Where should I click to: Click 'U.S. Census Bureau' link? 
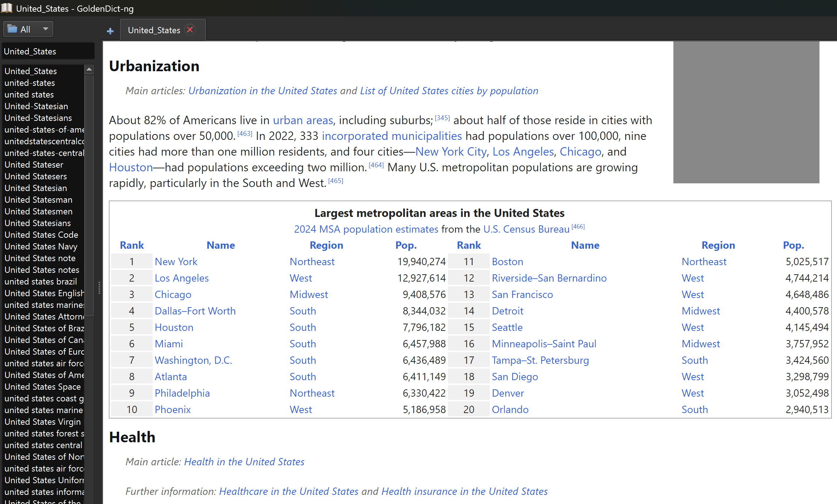click(526, 229)
